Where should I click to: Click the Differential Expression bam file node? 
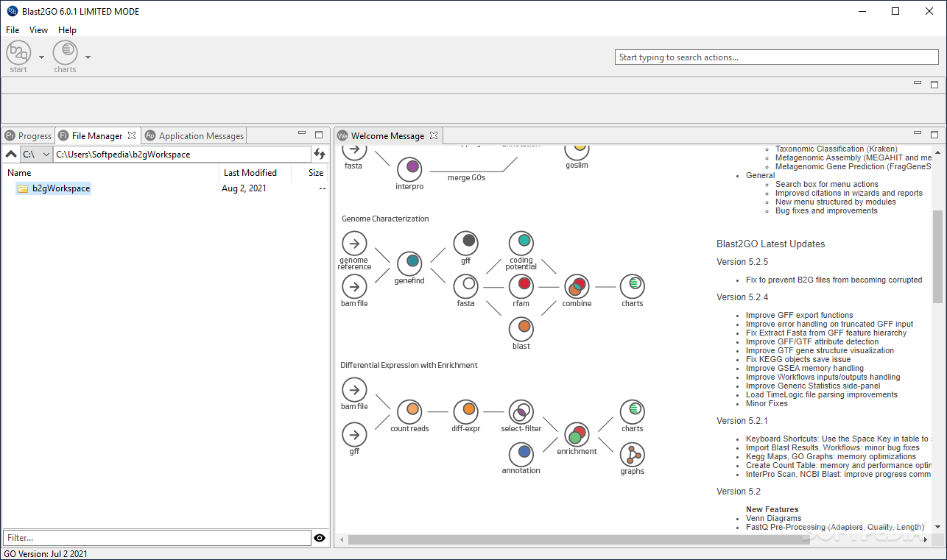pos(354,390)
